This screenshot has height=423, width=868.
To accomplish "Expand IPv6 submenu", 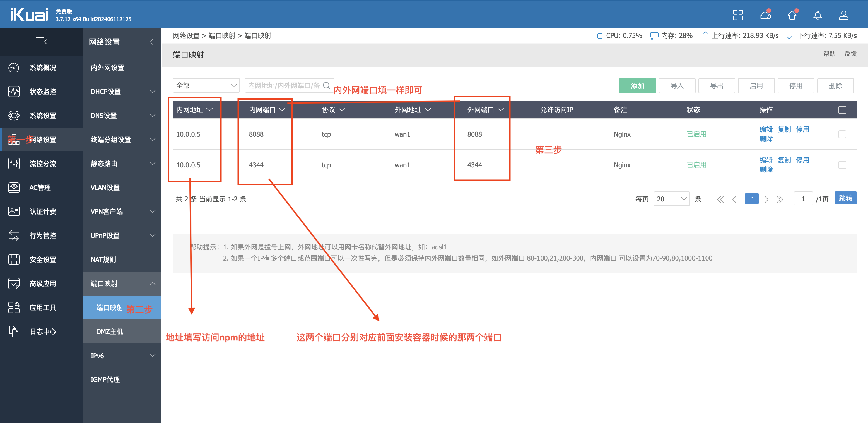I will [153, 355].
